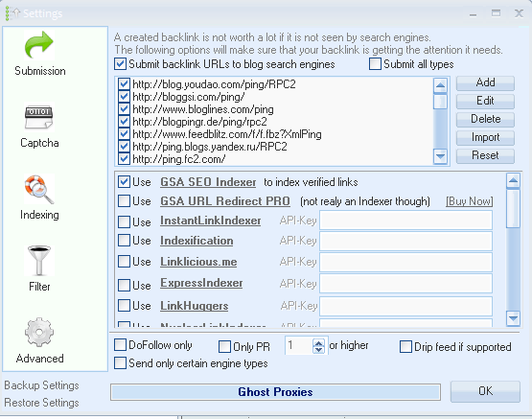Enable Use Linklicious.me checkbox
Viewport: 532px width, 419px height.
click(124, 262)
